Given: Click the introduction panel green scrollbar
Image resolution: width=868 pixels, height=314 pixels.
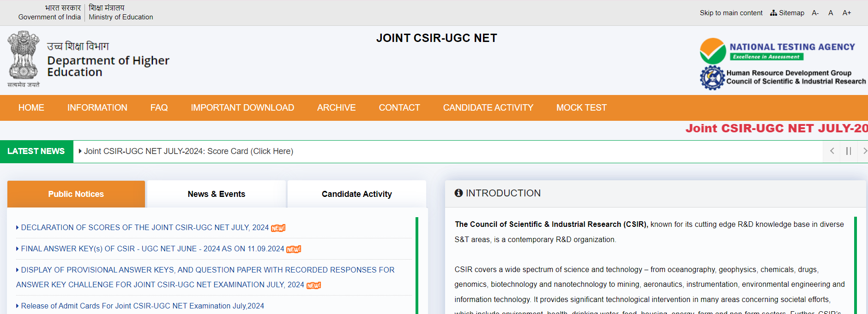Looking at the screenshot, I should point(855,265).
